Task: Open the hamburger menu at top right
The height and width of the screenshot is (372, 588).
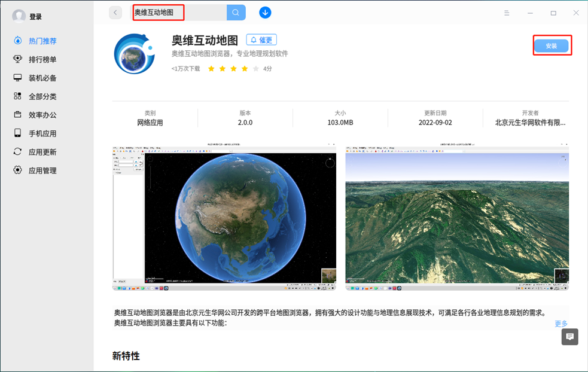Action: (505, 13)
